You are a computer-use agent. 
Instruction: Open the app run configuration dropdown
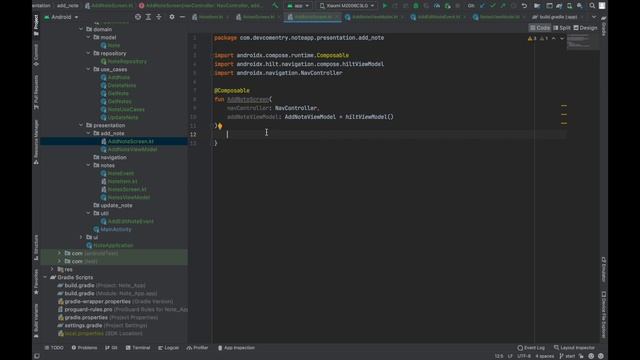pos(298,6)
